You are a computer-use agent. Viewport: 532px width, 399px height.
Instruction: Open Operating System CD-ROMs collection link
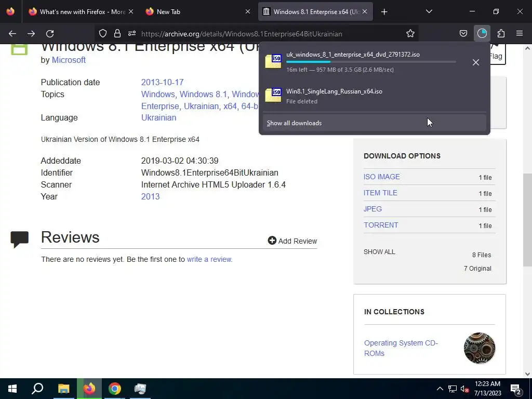coord(401,348)
